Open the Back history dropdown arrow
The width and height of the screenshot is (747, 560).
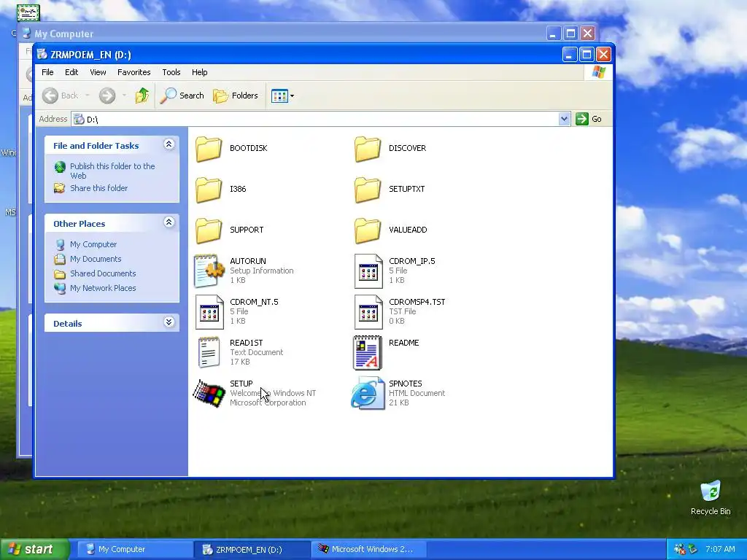[88, 96]
